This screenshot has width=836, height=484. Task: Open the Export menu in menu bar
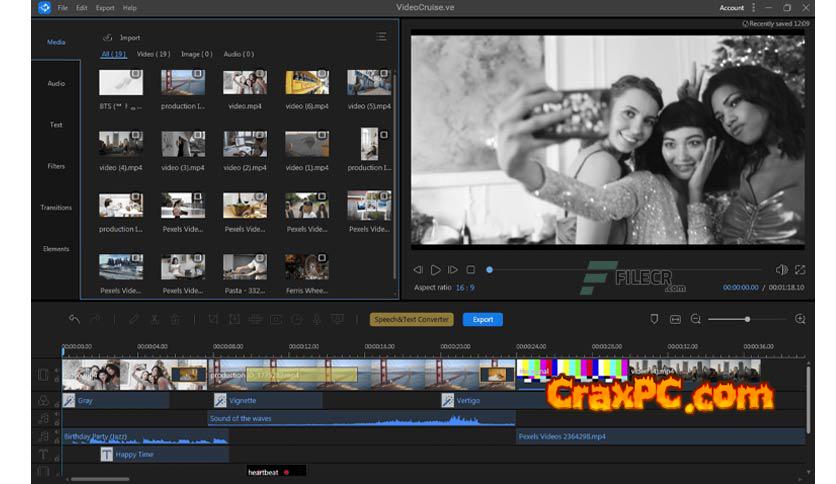tap(105, 8)
